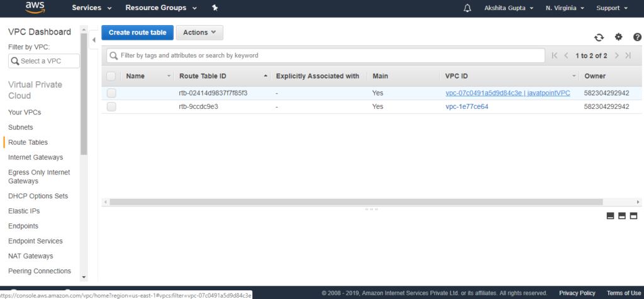Open the notifications bell icon
This screenshot has width=644, height=299.
click(x=467, y=8)
